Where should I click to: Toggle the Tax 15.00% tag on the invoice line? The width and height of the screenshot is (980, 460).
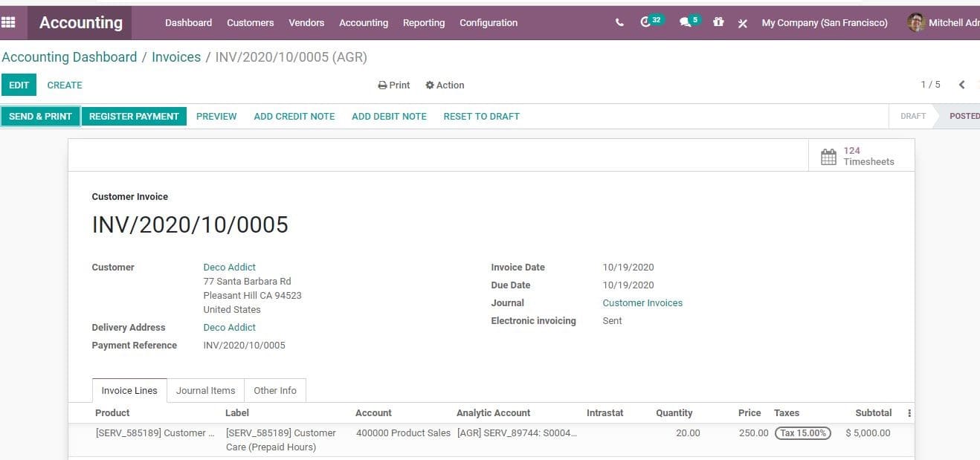(802, 433)
